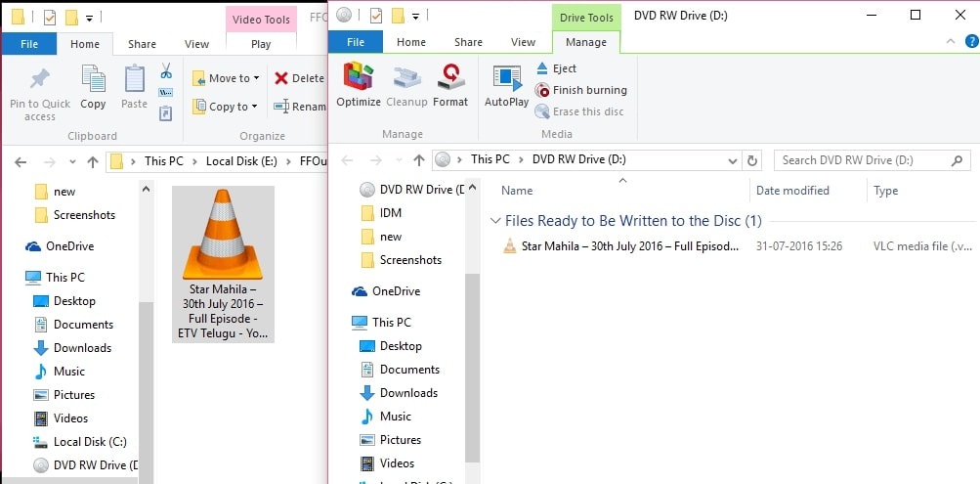Open Share tab in left window

point(142,44)
